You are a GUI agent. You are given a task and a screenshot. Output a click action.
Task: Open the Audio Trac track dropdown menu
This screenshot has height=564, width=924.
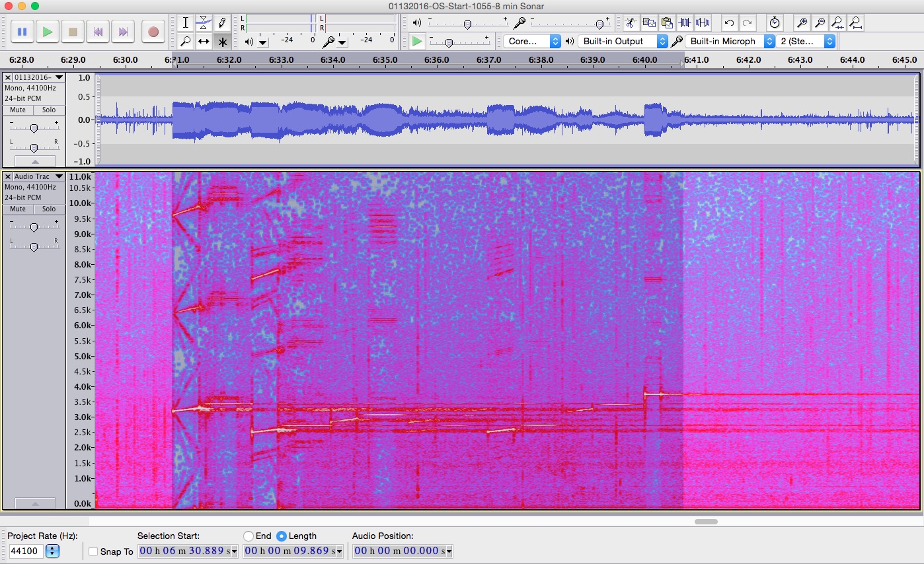tap(59, 176)
